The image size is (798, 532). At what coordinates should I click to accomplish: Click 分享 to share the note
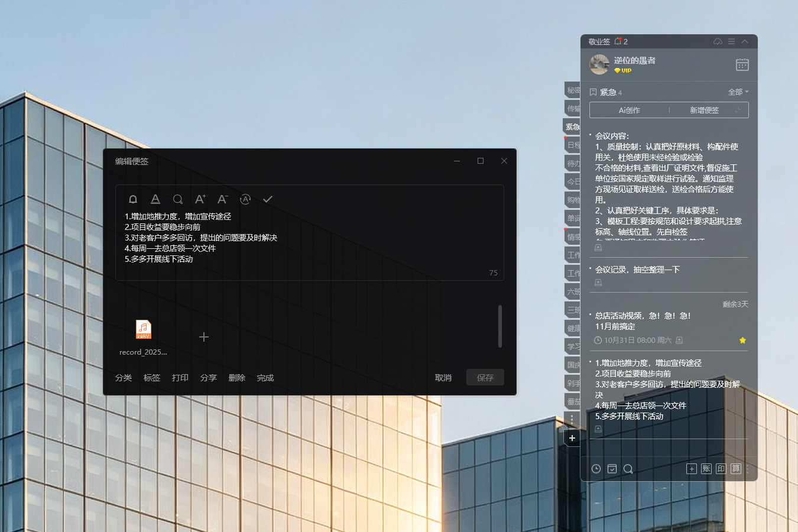tap(209, 378)
